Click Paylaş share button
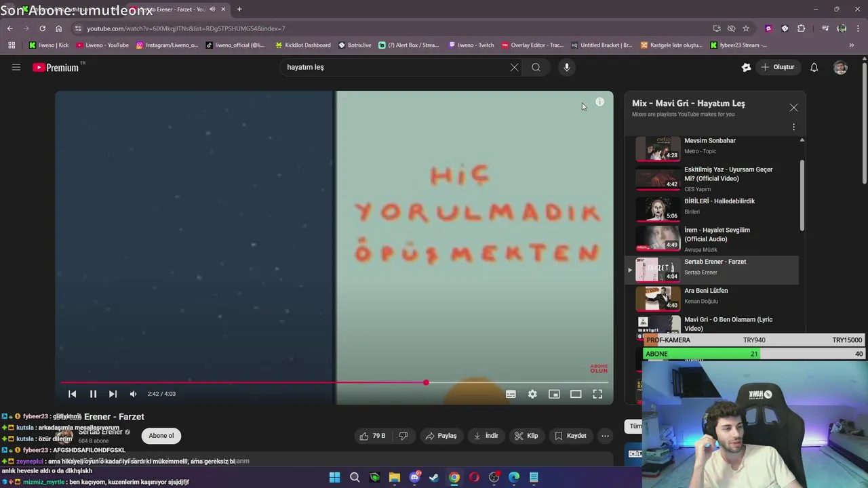 coord(441,436)
